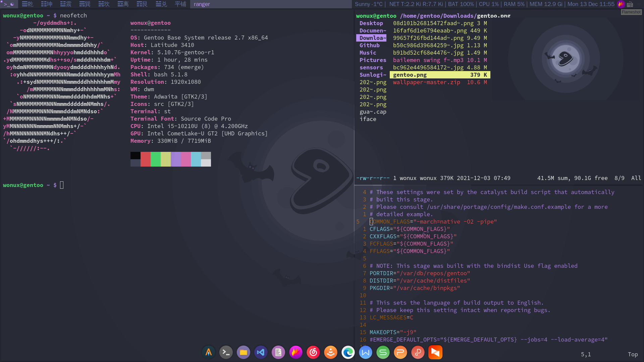Switch to dwm tag 震

[x=66, y=4]
